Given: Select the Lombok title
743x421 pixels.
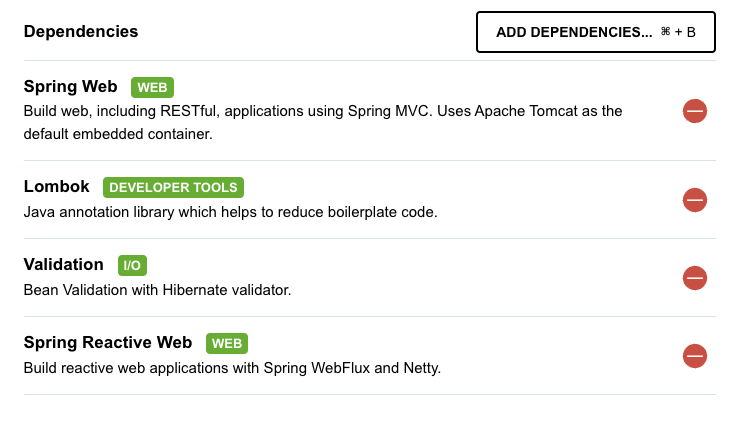Looking at the screenshot, I should click(x=56, y=186).
